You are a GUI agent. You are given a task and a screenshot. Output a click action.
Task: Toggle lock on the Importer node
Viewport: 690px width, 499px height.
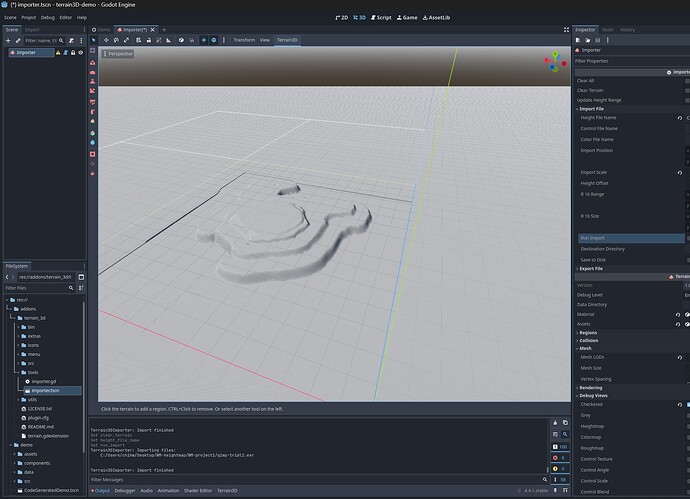[x=73, y=52]
